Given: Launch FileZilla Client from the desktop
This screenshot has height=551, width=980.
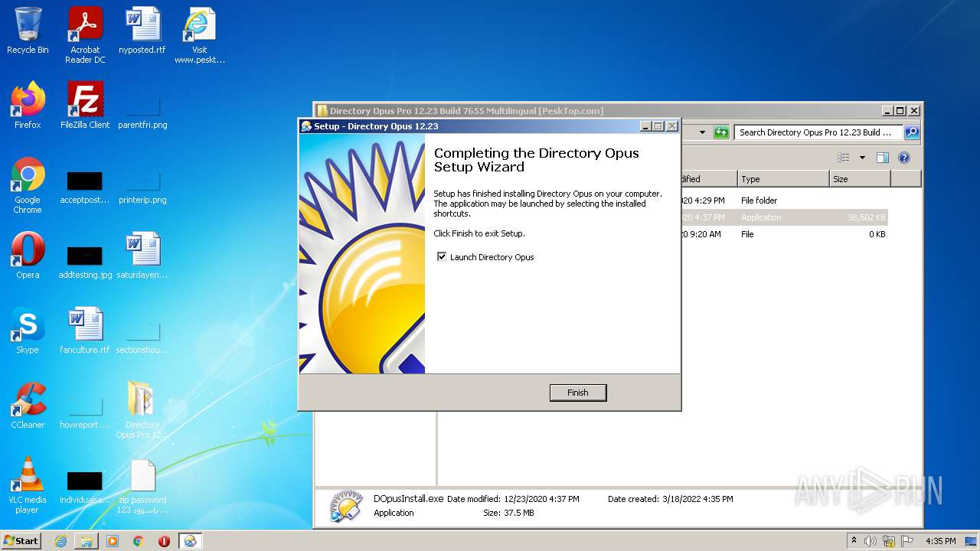Looking at the screenshot, I should pyautogui.click(x=85, y=106).
